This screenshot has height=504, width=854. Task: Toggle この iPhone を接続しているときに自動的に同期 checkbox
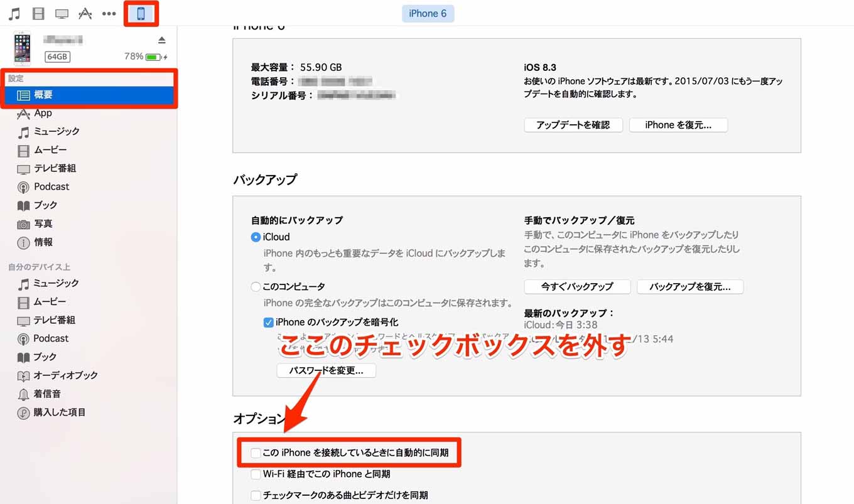[256, 453]
